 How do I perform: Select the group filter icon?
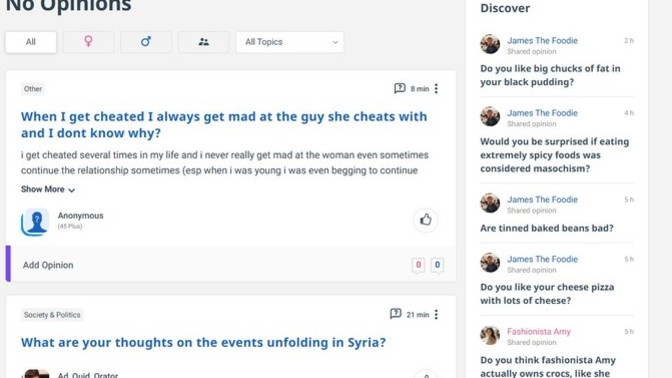click(x=204, y=42)
